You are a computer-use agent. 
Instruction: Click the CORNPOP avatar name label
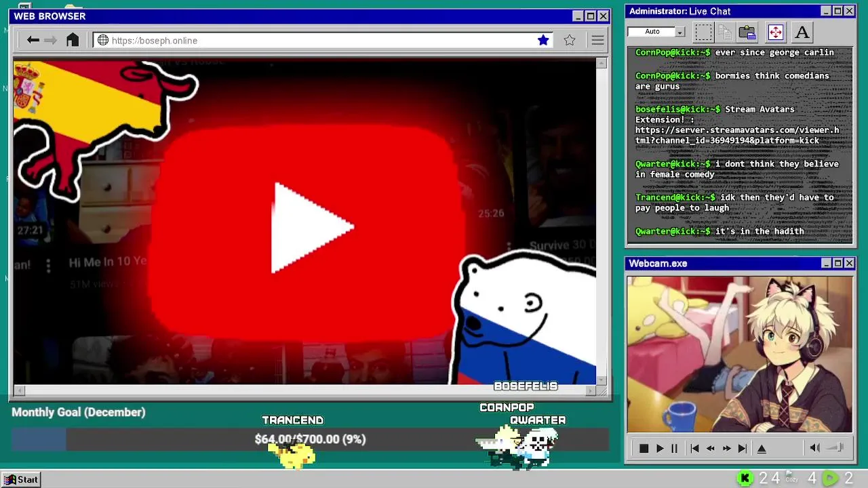tap(507, 407)
